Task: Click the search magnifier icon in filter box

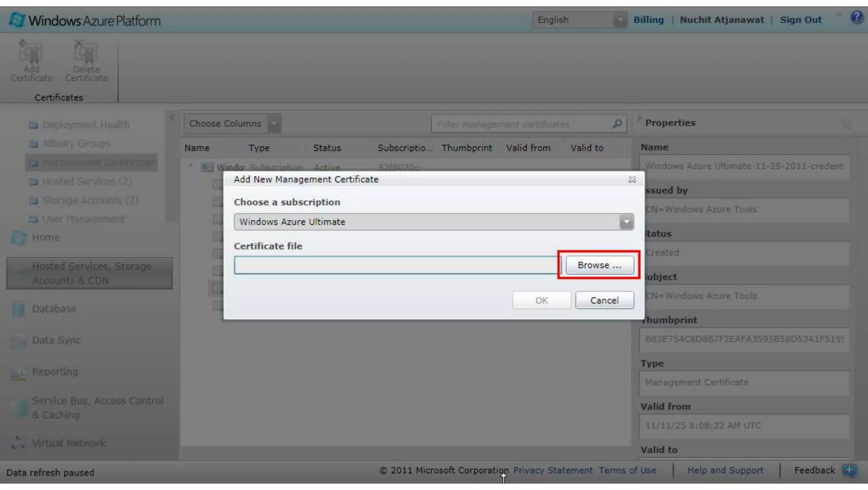Action: tap(617, 124)
